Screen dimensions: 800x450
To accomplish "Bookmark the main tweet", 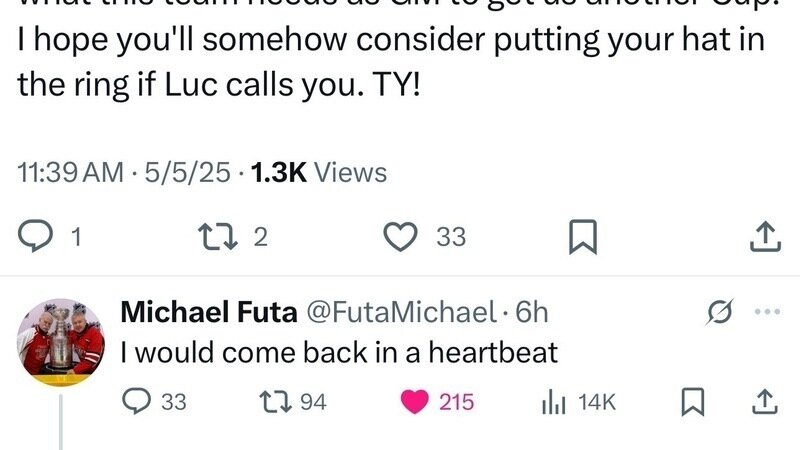I will [581, 236].
